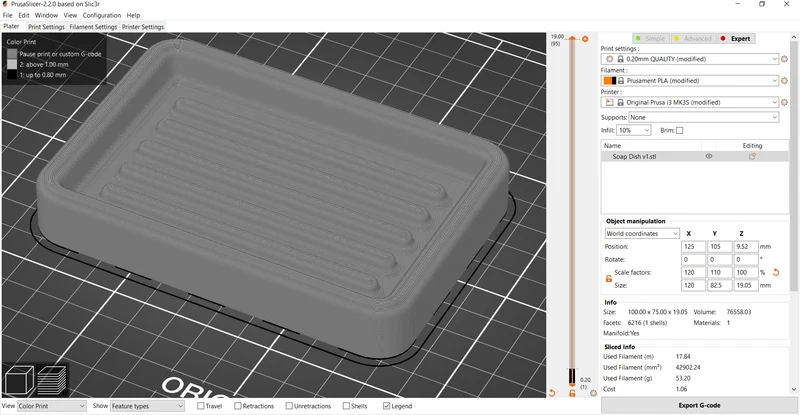The height and width of the screenshot is (415, 800).
Task: Open the Window menu
Action: point(46,15)
